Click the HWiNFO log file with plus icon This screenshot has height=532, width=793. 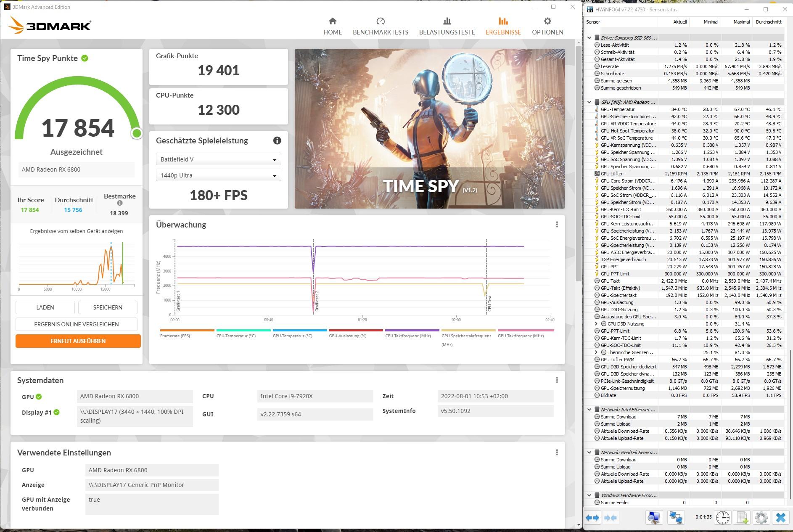pyautogui.click(x=742, y=518)
